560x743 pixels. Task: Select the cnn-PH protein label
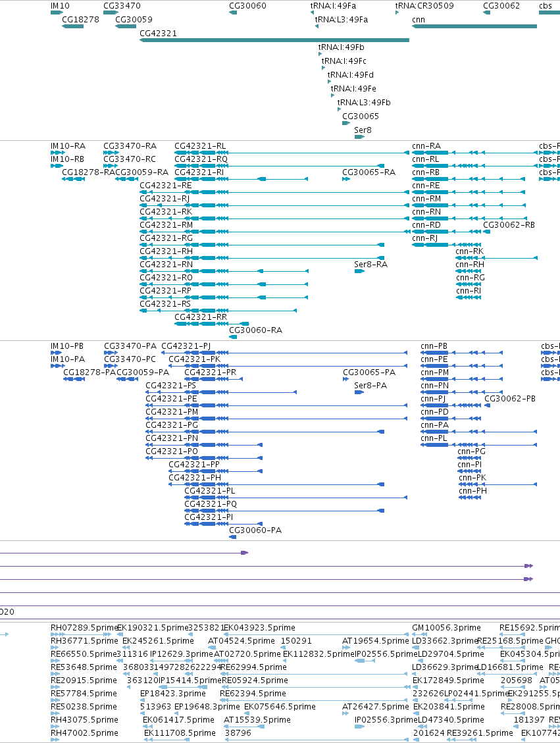472,490
